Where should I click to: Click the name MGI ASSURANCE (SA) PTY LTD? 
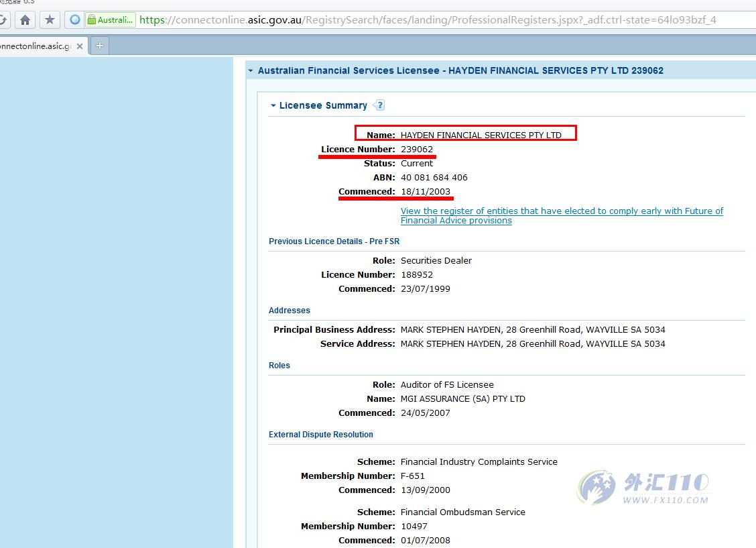(463, 399)
